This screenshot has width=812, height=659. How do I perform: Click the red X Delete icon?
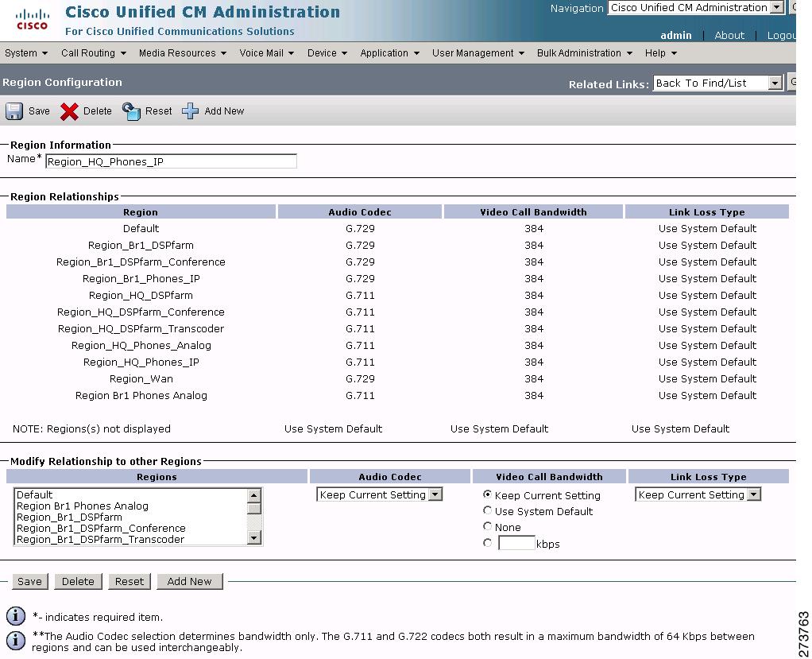[x=69, y=110]
